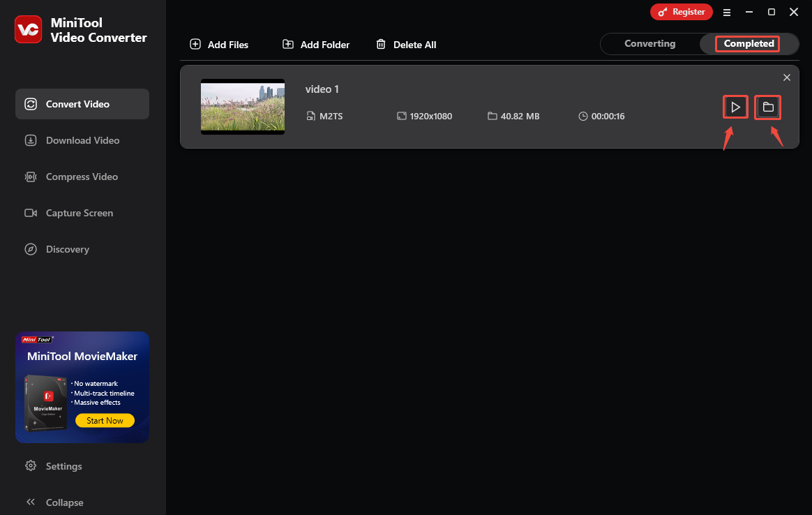Remove video 1 from the completed list
This screenshot has width=812, height=515.
787,77
